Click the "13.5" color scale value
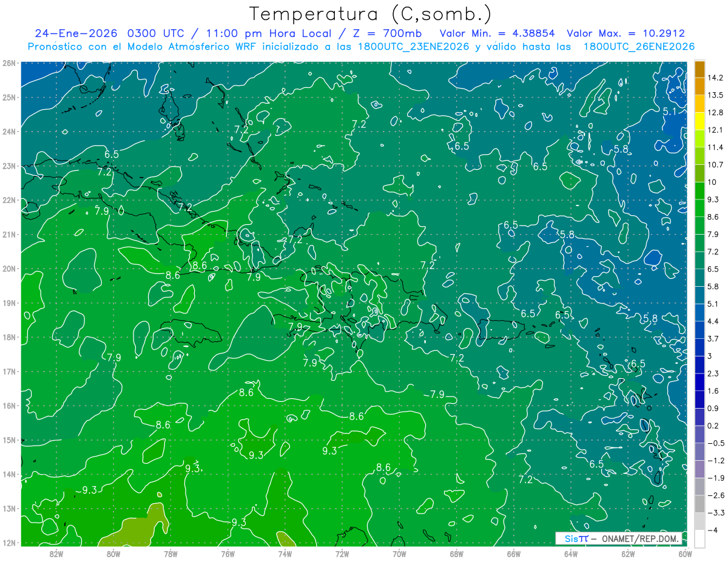Image resolution: width=728 pixels, height=562 pixels. click(x=715, y=95)
